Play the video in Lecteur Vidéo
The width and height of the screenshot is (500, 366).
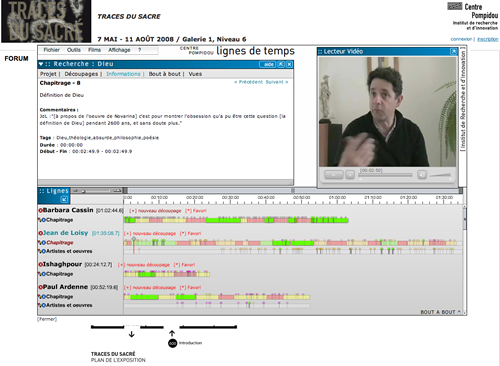click(334, 175)
